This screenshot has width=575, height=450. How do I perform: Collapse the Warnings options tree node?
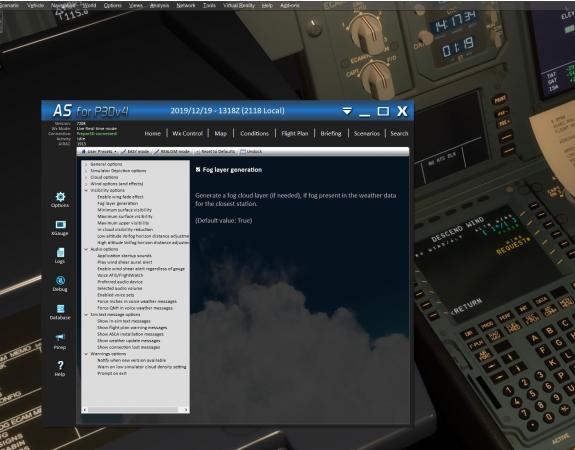(x=86, y=354)
